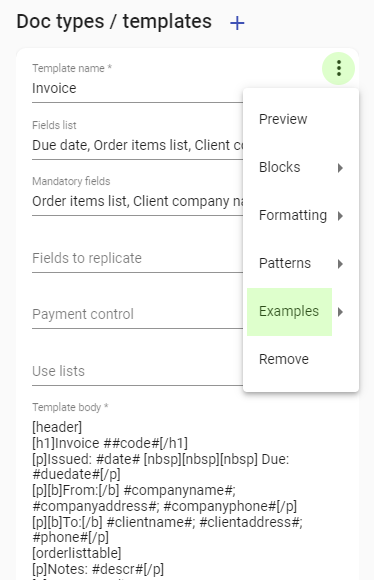The width and height of the screenshot is (374, 580).
Task: Expand the Blocks submenu arrow
Action: point(340,168)
